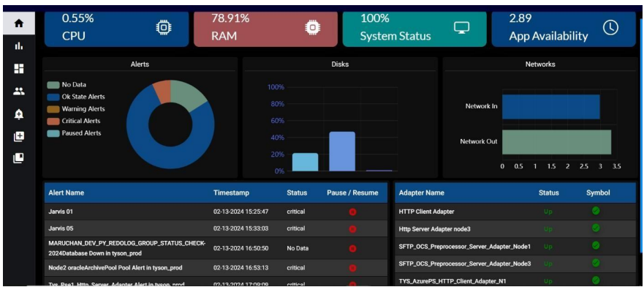Select TYS_AzurePS_HTTP_Client_Adapter_N1 name
This screenshot has height=287, width=644.
(452, 281)
